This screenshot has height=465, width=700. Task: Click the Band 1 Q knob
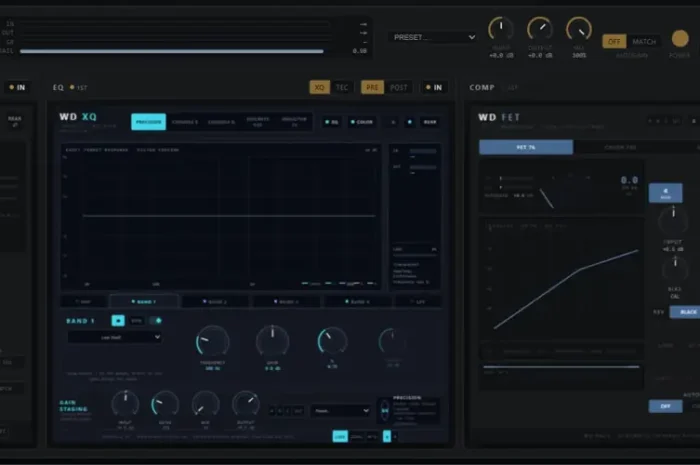[332, 341]
